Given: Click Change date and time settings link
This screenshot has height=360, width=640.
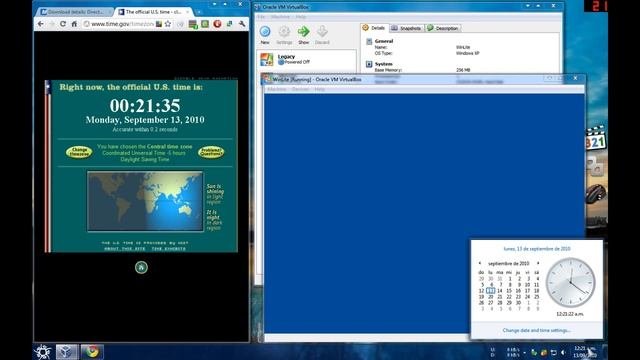Looking at the screenshot, I should [x=537, y=330].
